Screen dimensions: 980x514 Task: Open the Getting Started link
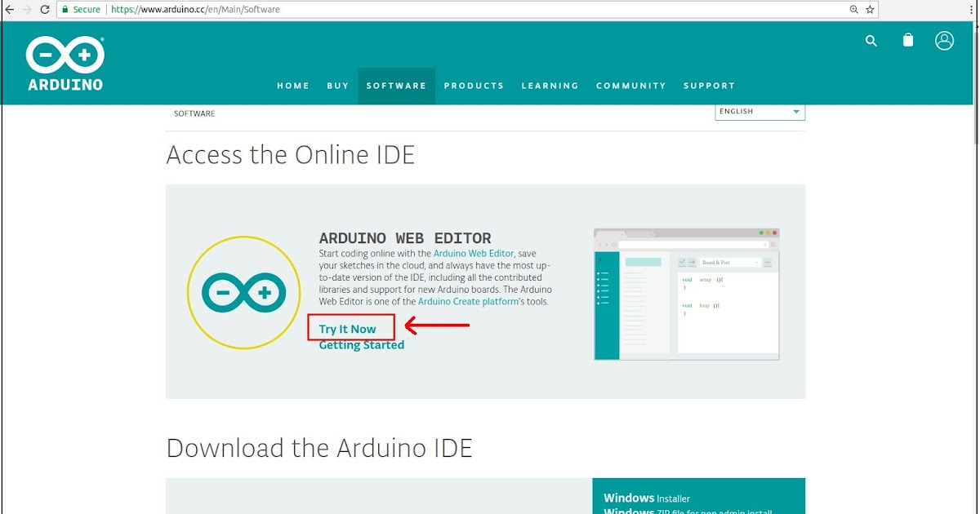(362, 344)
